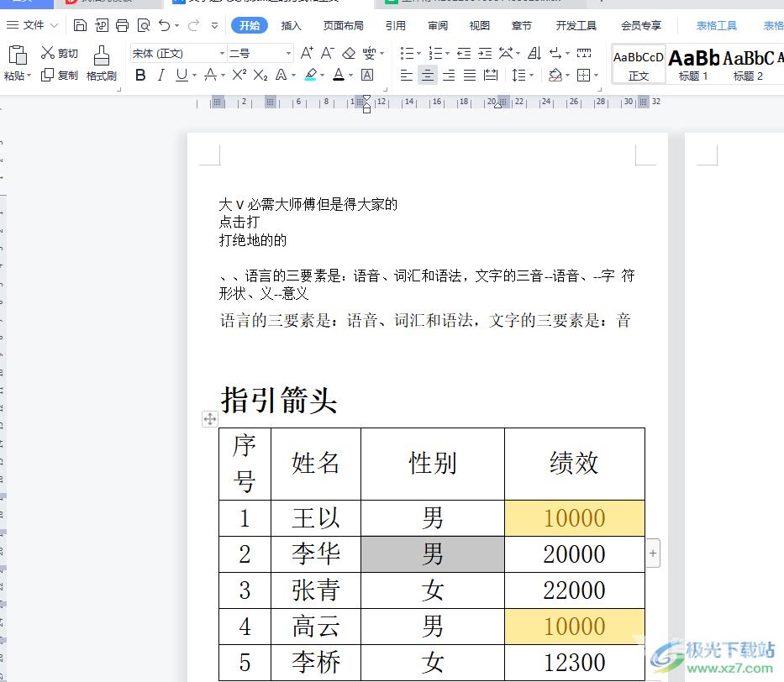The width and height of the screenshot is (784, 682).
Task: Open the 表格工具 tab
Action: 717,25
